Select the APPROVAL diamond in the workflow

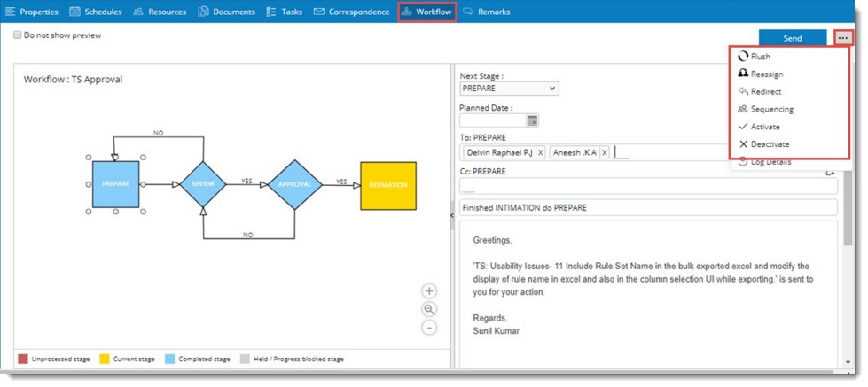295,185
